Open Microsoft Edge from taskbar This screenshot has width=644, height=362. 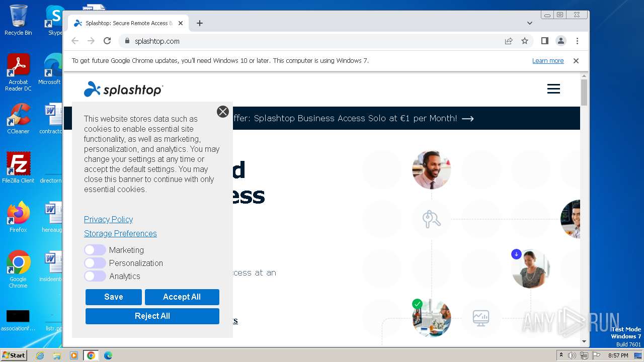tap(108, 355)
